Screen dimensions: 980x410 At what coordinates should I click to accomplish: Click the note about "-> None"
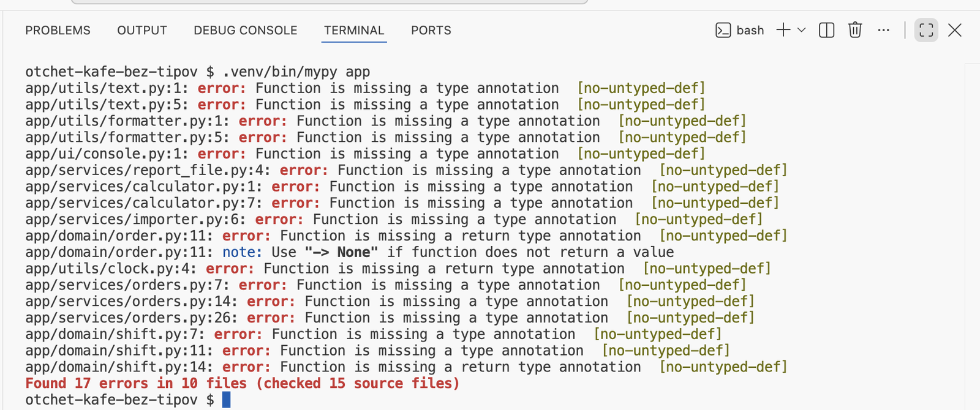(448, 252)
